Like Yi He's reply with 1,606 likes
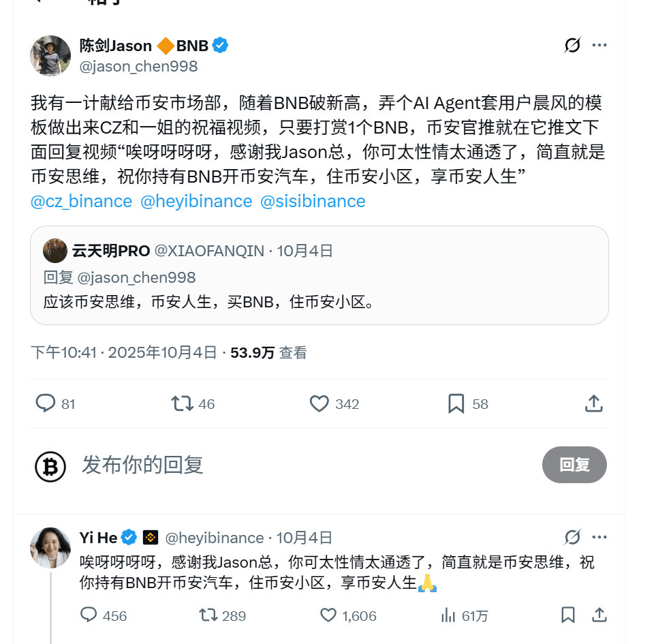This screenshot has height=644, width=656. pos(329,615)
